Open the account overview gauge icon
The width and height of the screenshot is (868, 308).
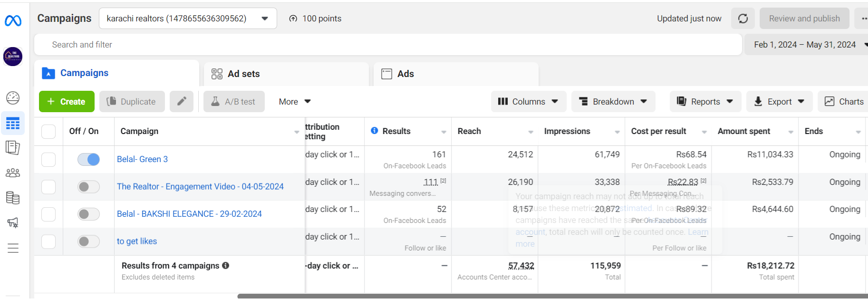pyautogui.click(x=13, y=98)
